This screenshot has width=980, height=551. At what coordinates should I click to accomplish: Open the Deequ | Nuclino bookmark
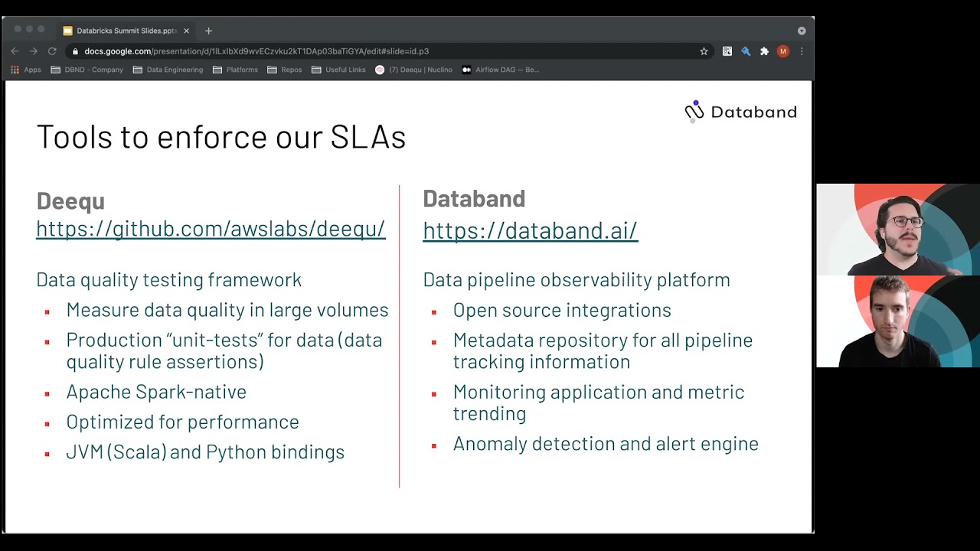(413, 70)
